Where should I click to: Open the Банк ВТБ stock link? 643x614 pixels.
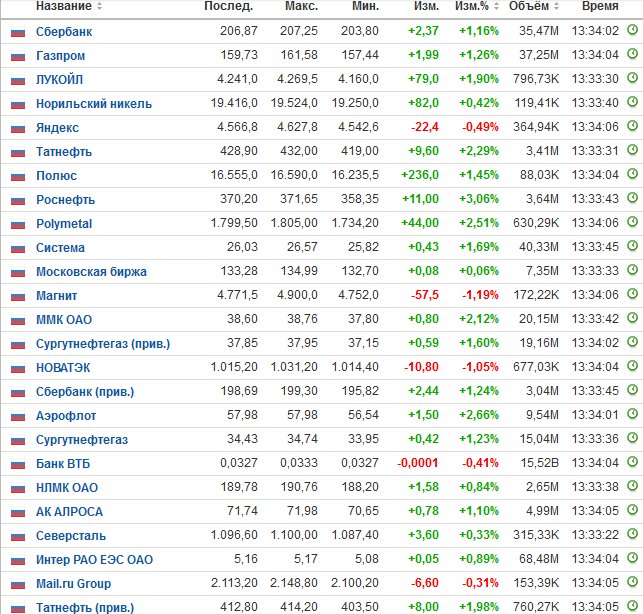pos(63,463)
